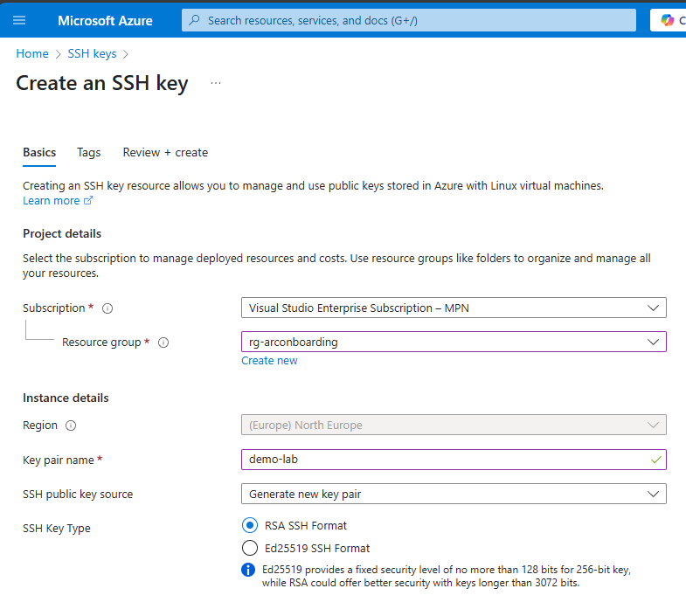Click the Key pair name field
This screenshot has width=686, height=616.
[x=441, y=460]
